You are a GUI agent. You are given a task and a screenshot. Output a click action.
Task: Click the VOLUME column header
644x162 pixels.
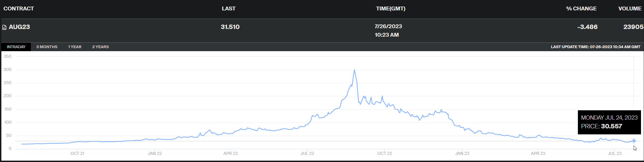click(x=630, y=8)
